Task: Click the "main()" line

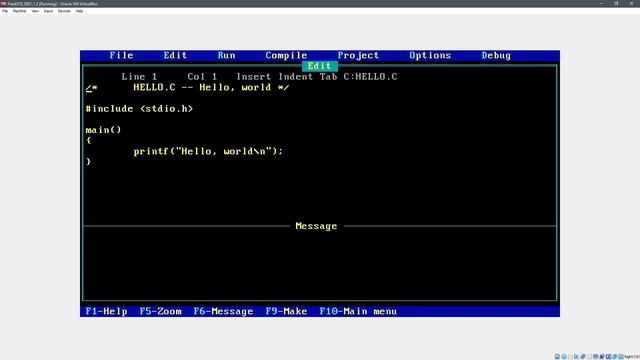Action: coord(103,130)
